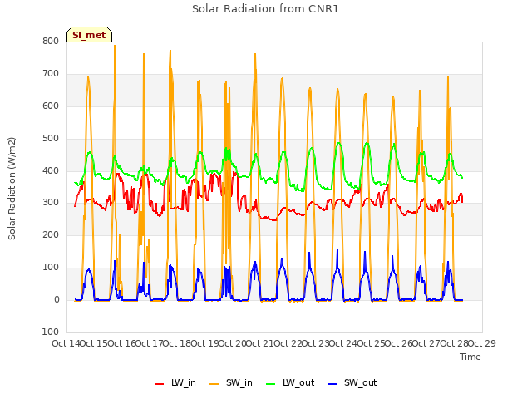This screenshot has height=399, width=532.
Task: Toggle the LW_out legend entry
Action: pos(290,382)
